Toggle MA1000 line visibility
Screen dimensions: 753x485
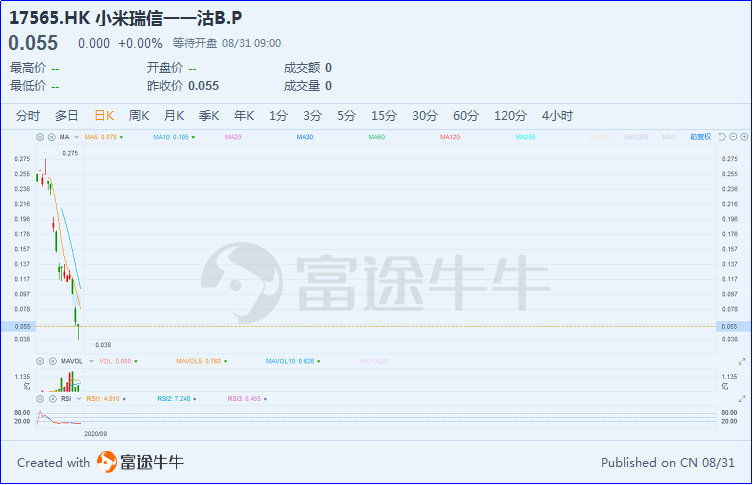click(636, 137)
